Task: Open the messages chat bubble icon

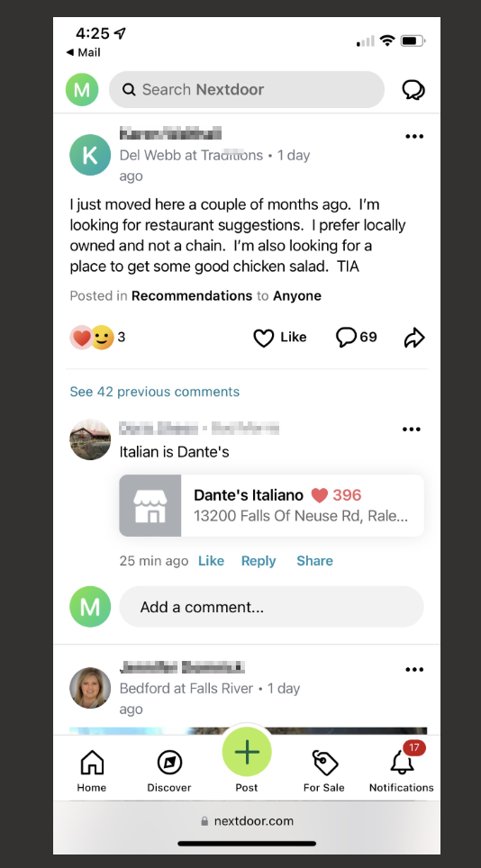Action: pos(413,90)
